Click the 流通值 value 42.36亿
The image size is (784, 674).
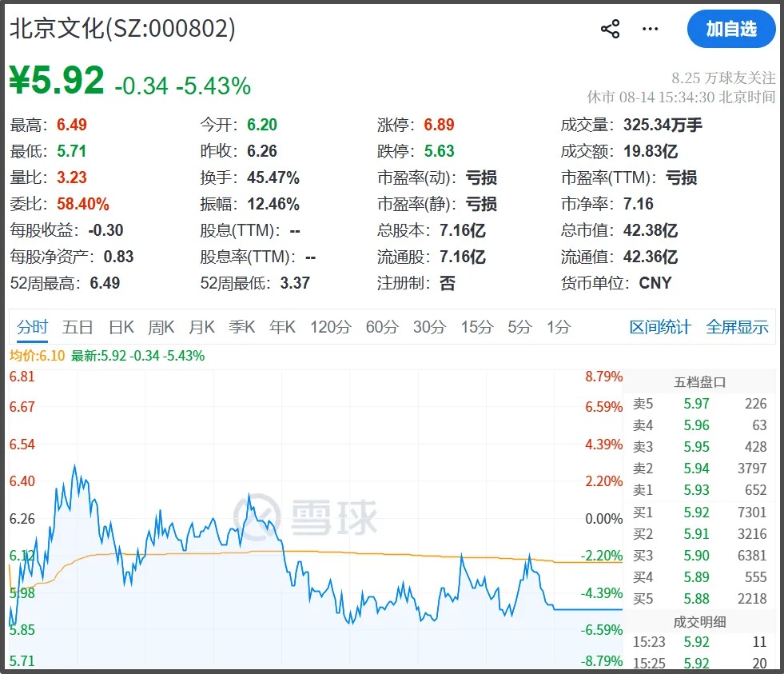(651, 257)
